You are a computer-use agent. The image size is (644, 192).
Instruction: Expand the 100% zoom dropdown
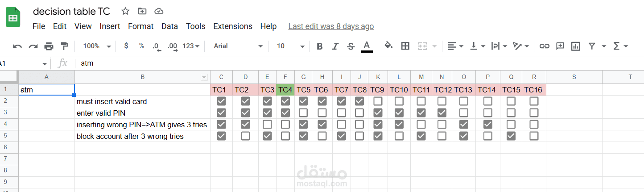point(97,46)
